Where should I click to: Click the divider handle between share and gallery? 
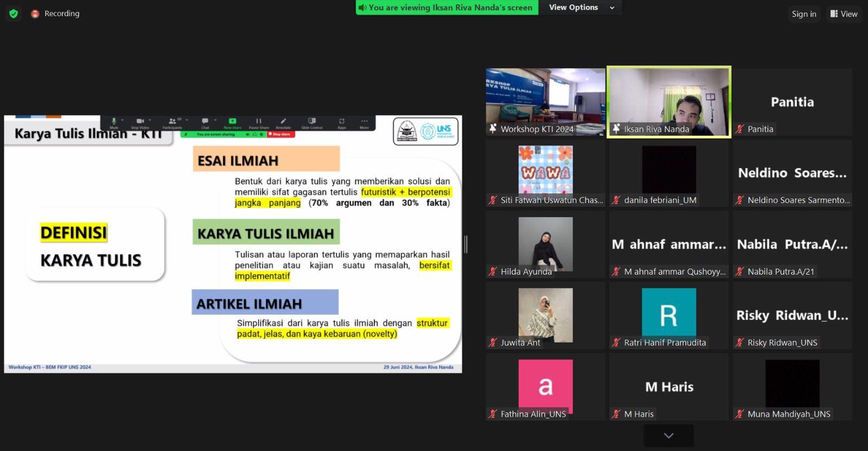pos(466,244)
